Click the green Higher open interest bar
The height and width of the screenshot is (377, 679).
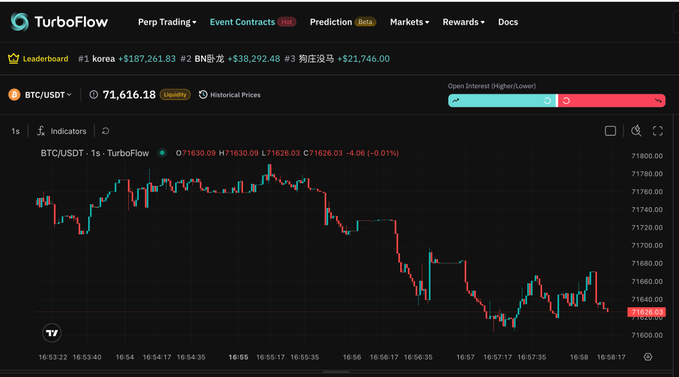[501, 101]
